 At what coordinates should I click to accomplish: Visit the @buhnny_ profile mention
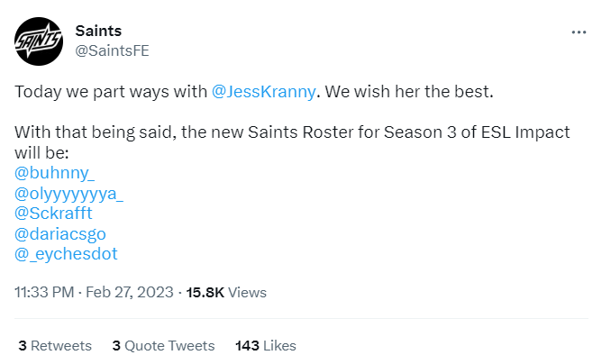pyautogui.click(x=55, y=171)
